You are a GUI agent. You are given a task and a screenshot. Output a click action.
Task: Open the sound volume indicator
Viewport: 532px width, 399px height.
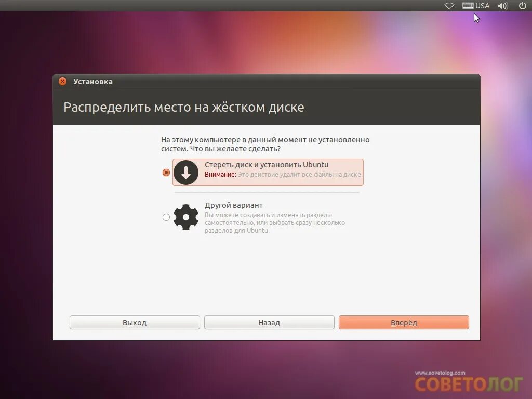503,6
